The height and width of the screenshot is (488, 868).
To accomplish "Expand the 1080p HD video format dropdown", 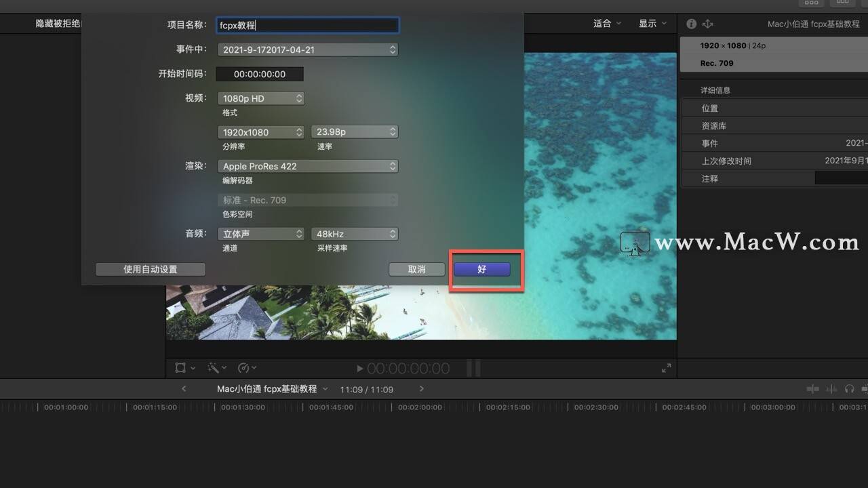I will [261, 98].
